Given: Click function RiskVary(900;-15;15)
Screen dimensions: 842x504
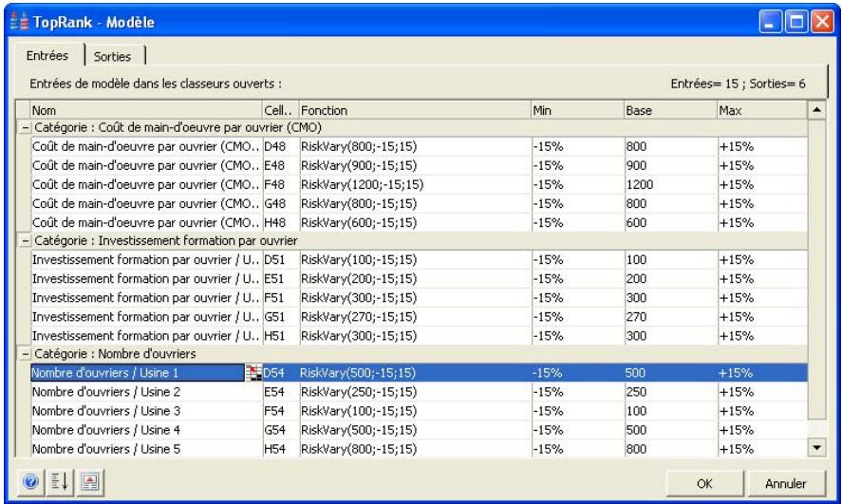Looking at the screenshot, I should pos(359,165).
